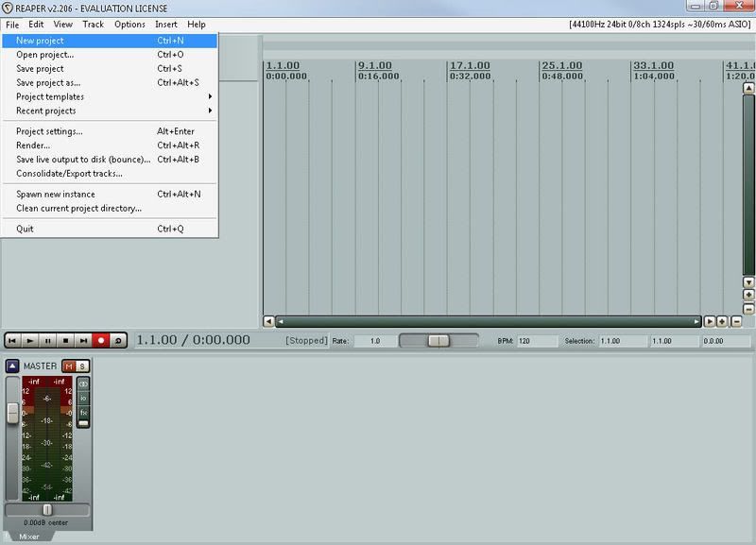The height and width of the screenshot is (545, 756).
Task: Click the Pause transport button
Action: point(48,340)
